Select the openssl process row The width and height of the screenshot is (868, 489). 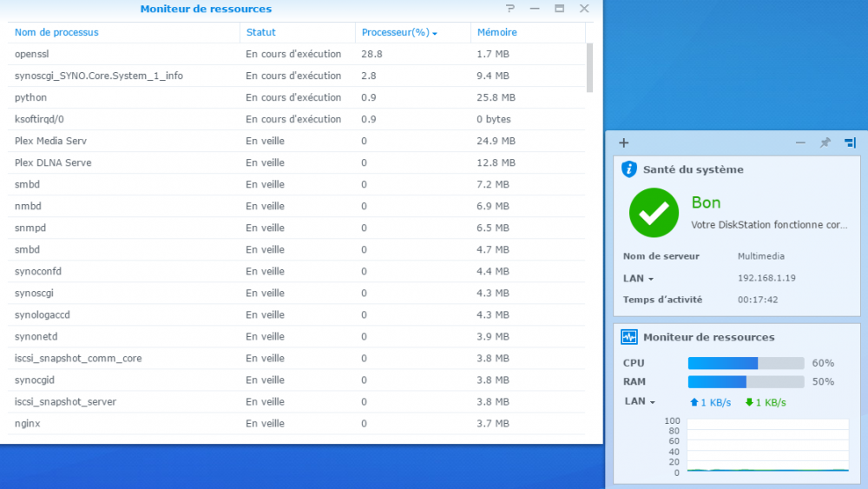(296, 54)
